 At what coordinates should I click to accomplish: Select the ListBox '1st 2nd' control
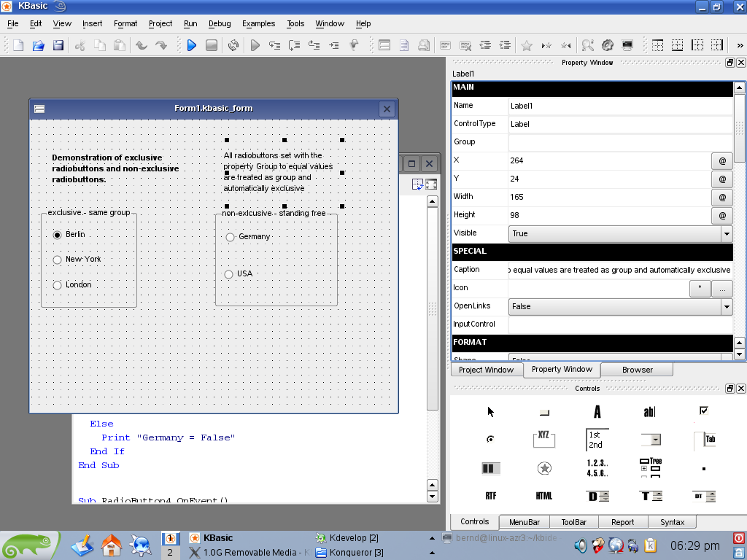pos(597,440)
